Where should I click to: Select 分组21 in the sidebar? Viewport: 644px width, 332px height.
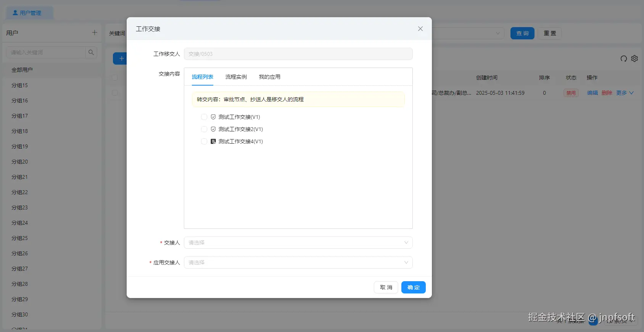(52, 177)
